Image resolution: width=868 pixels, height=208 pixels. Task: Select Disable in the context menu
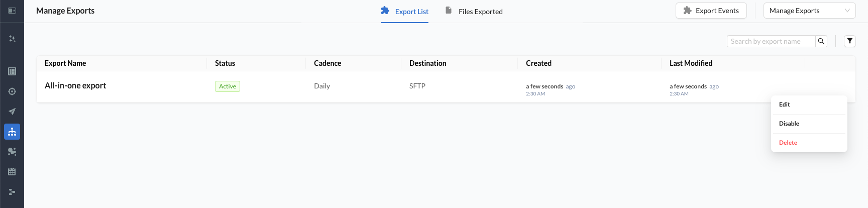coord(789,124)
